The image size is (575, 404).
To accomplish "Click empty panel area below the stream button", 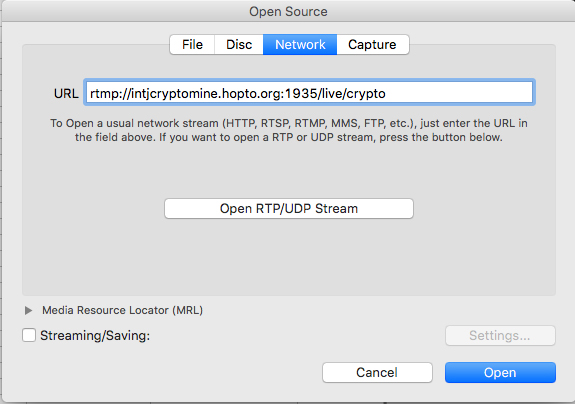I will tap(289, 257).
